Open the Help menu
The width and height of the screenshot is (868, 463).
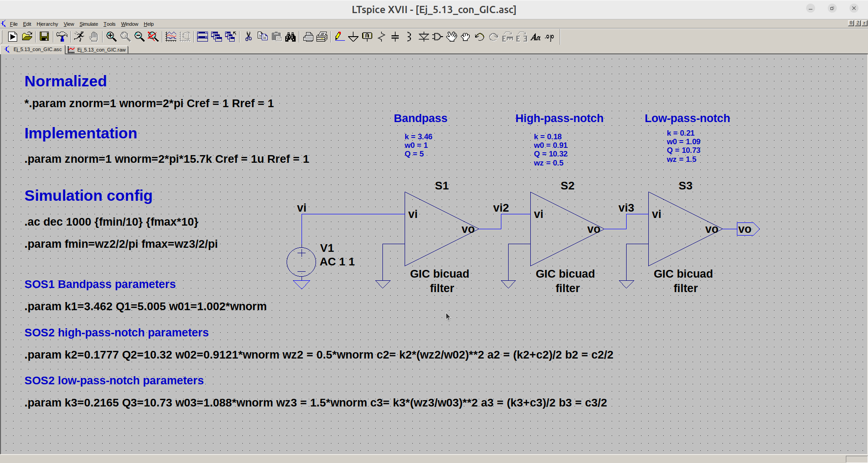149,24
